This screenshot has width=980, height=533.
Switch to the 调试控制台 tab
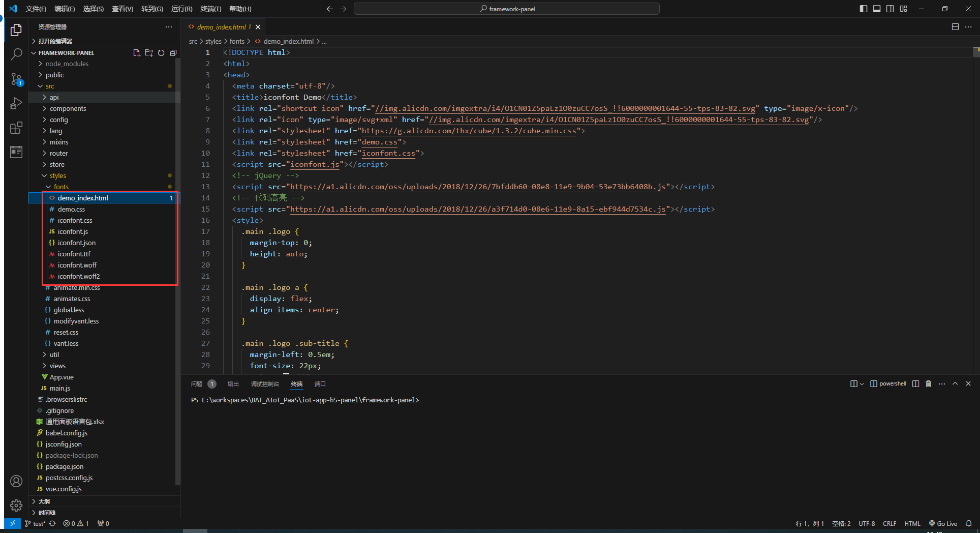tap(265, 384)
